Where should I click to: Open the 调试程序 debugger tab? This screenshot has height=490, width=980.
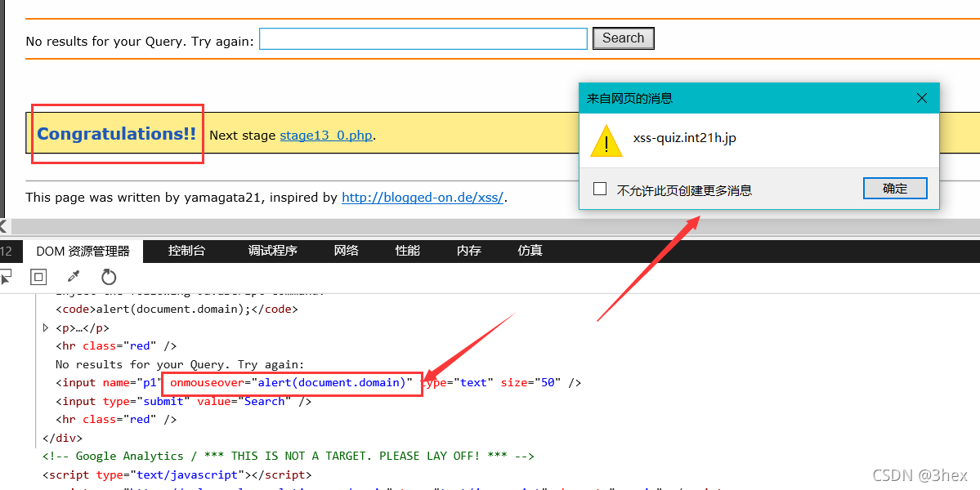272,251
